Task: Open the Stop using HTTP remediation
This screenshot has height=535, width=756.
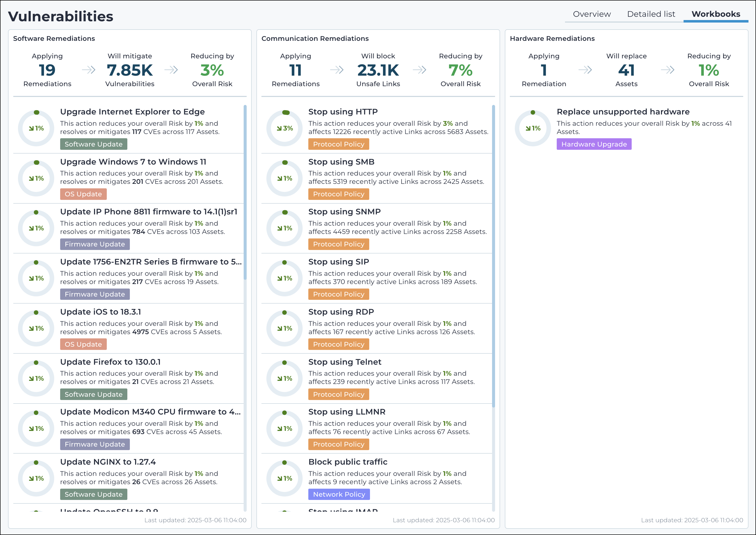Action: [x=343, y=112]
